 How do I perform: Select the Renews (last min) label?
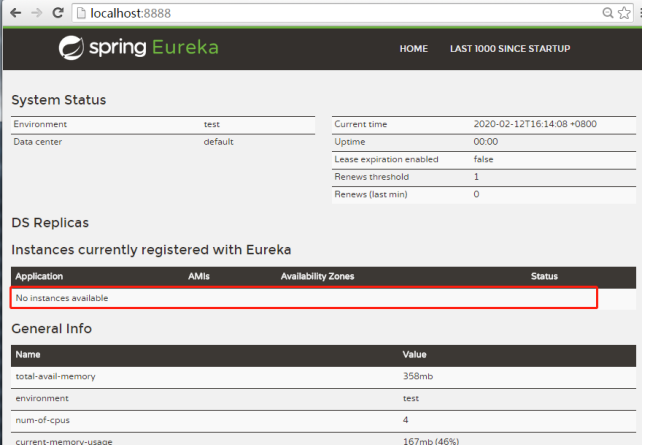[371, 194]
